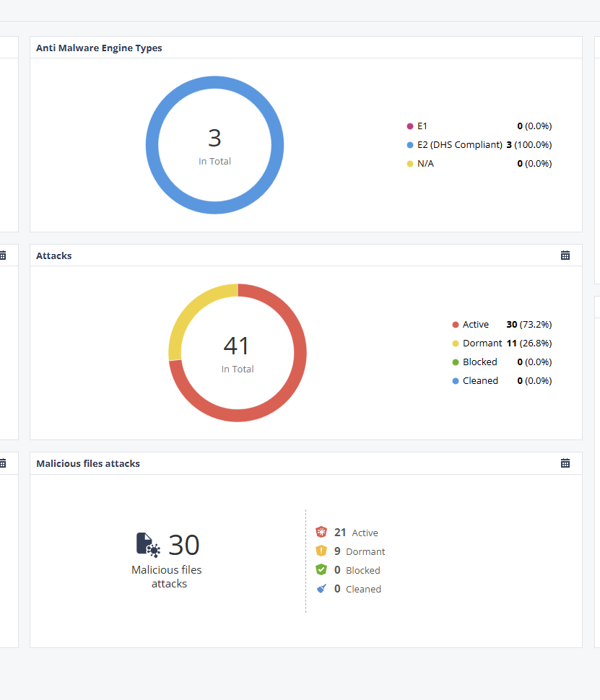Click the infected file icon beside the 30
This screenshot has width=600, height=700.
click(x=148, y=545)
